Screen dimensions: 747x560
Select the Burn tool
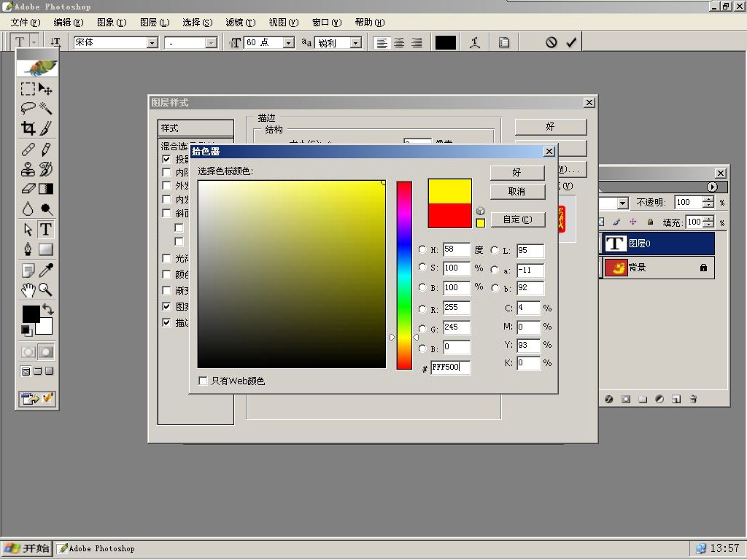[x=46, y=209]
